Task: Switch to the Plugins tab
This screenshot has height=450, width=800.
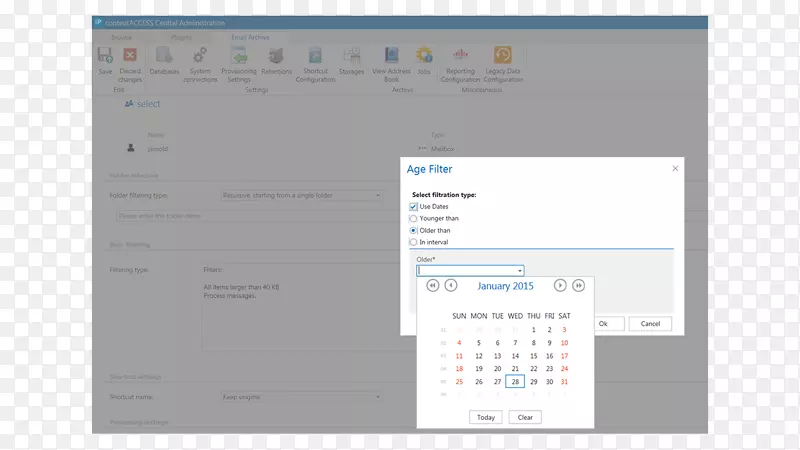Action: click(182, 37)
